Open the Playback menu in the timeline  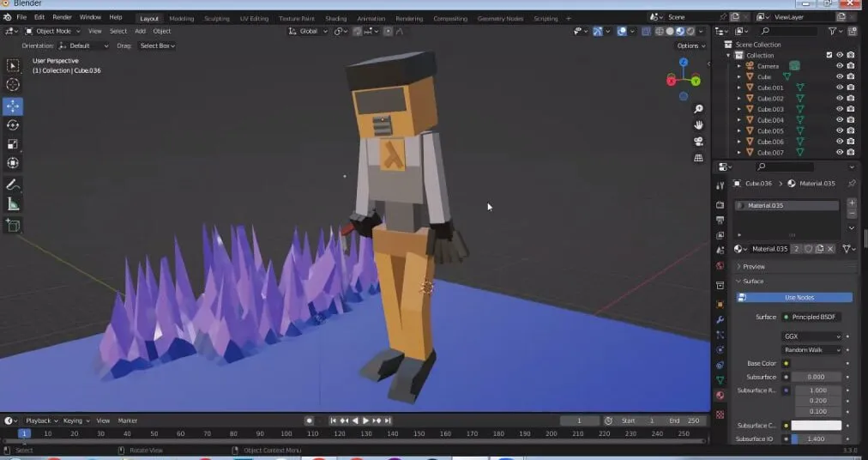(41, 421)
